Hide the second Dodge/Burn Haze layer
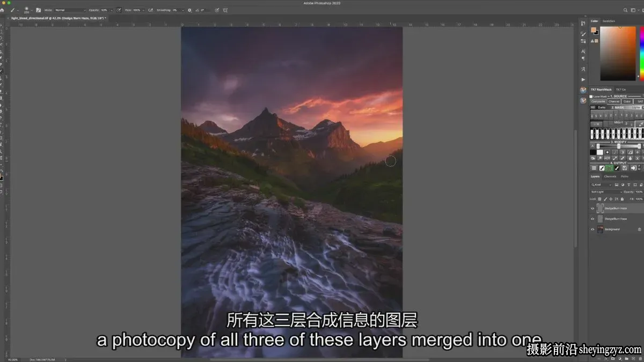644x362 pixels. coord(592,219)
